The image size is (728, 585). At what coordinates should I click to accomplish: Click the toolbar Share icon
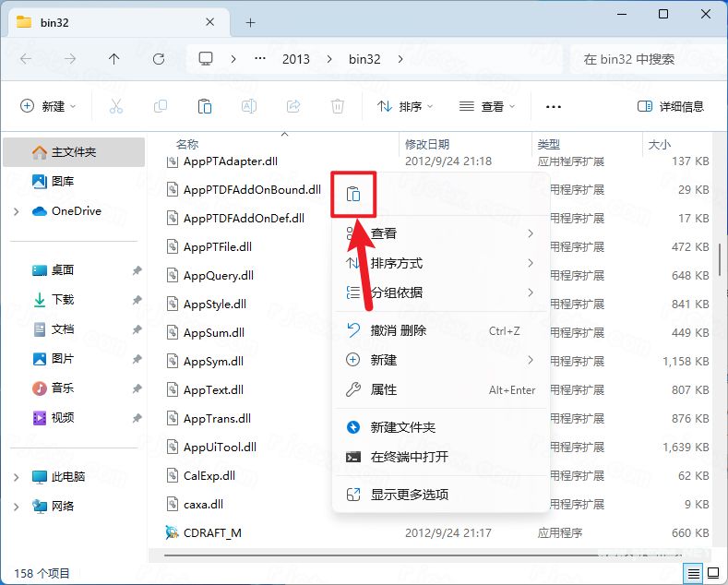[293, 106]
